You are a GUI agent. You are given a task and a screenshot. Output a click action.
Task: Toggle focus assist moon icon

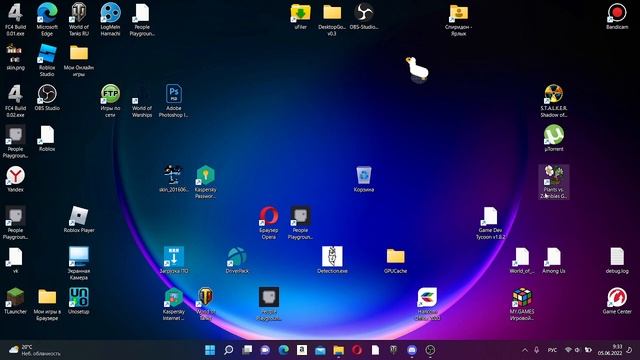[630, 350]
